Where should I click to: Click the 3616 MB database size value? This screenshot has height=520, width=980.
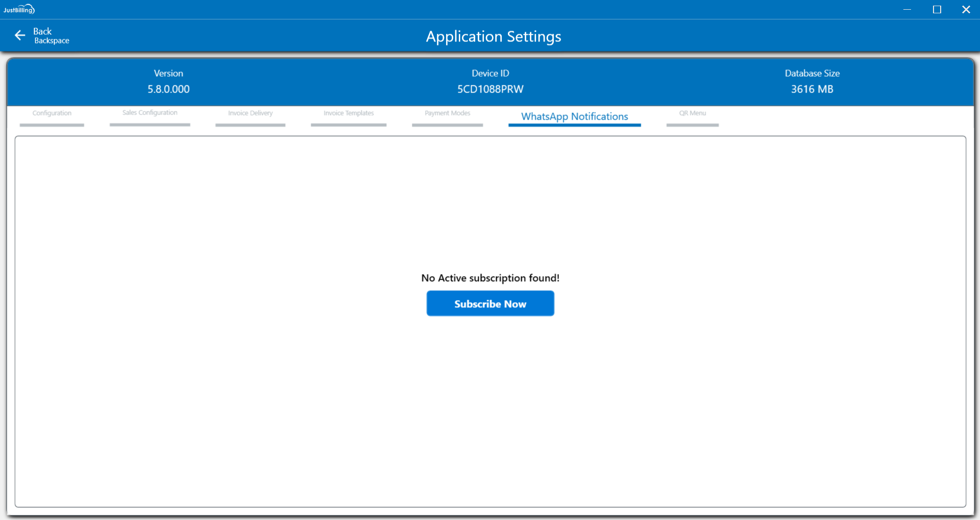[x=812, y=89]
